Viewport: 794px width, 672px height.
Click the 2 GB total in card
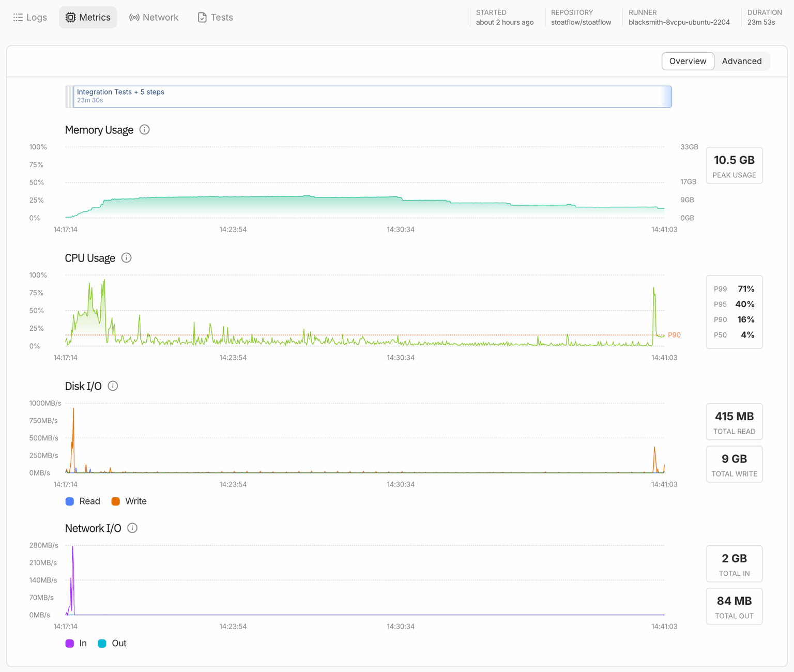point(734,564)
